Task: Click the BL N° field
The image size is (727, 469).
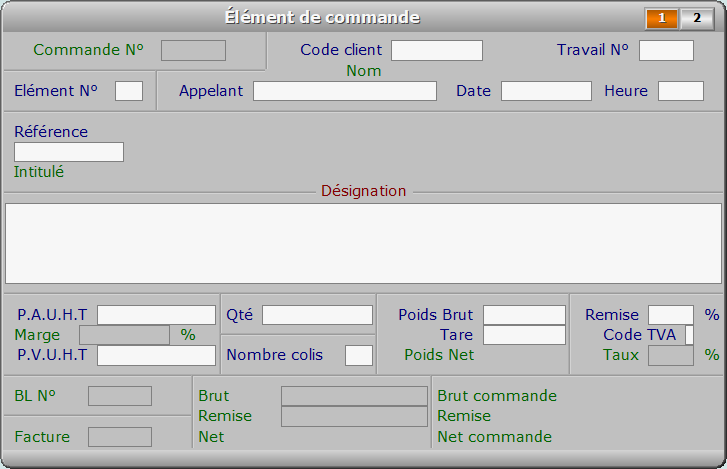Action: (x=120, y=396)
